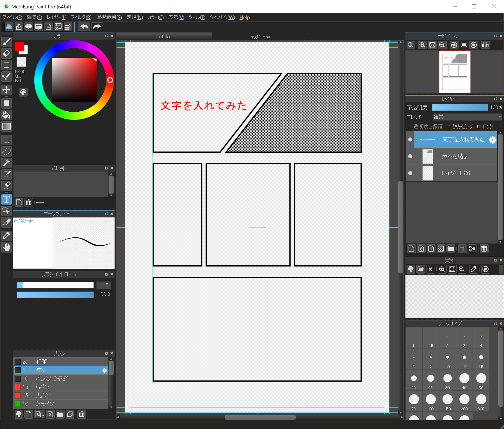Click the navigator page thumbnail
This screenshot has height=429, width=504.
click(455, 72)
